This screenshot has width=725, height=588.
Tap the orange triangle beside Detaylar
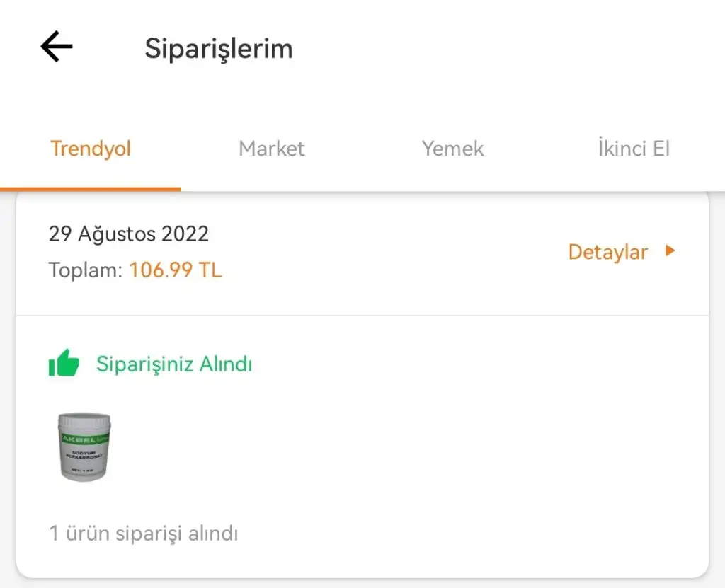click(x=670, y=250)
